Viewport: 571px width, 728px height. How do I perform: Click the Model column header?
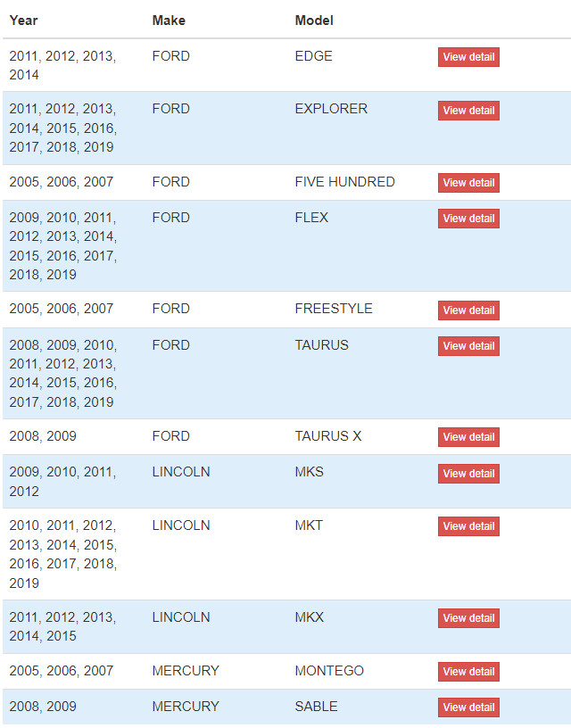click(x=314, y=21)
